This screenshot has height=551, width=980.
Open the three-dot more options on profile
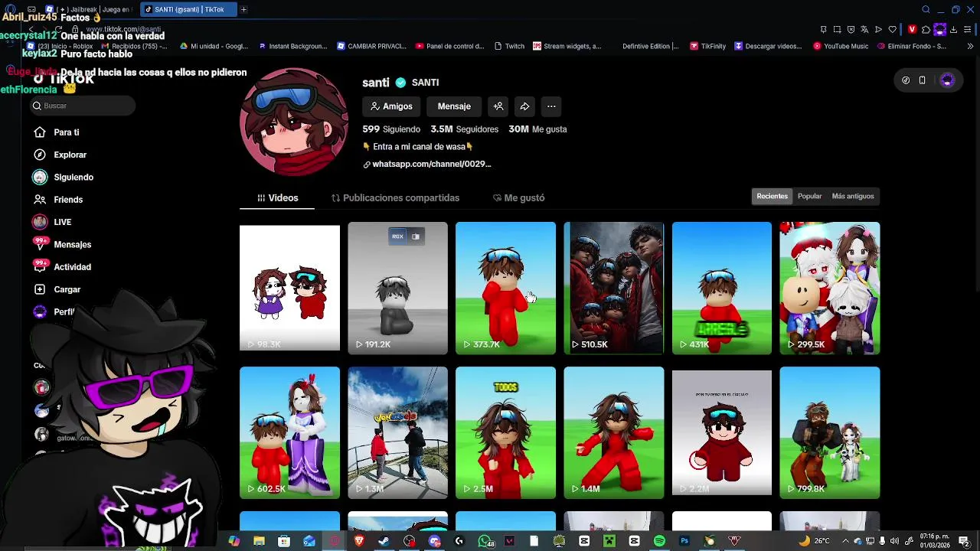(x=551, y=106)
